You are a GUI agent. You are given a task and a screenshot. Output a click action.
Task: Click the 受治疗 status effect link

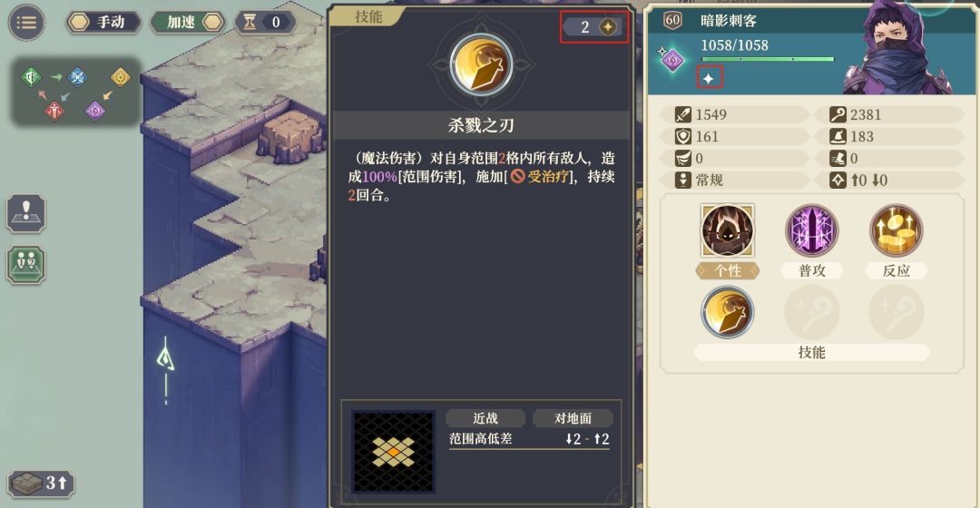(x=540, y=177)
